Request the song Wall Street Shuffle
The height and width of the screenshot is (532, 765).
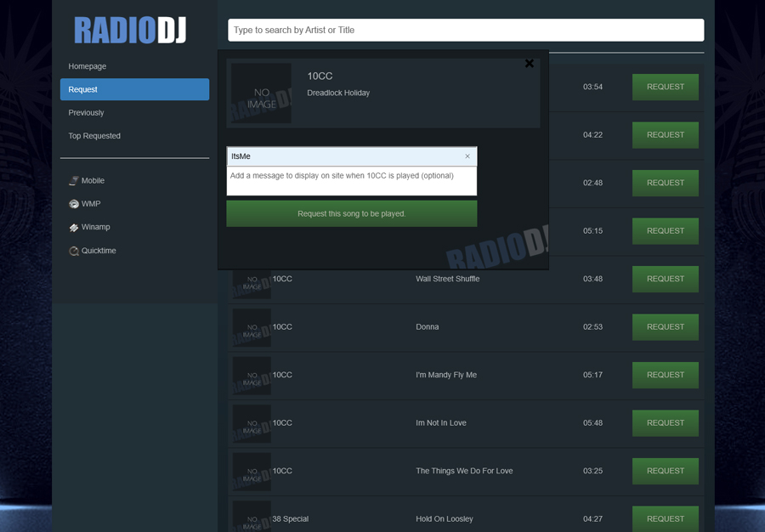(x=665, y=279)
